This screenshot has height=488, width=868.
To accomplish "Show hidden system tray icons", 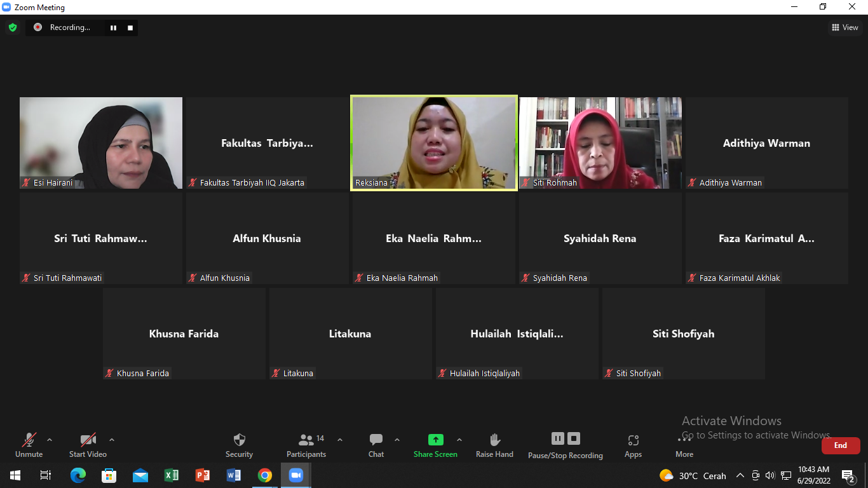I will click(x=740, y=475).
